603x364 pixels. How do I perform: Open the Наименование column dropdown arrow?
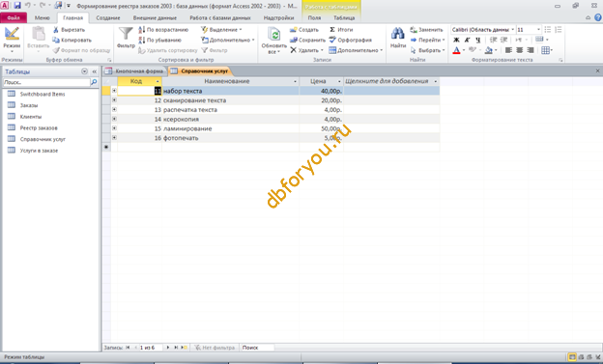click(x=295, y=81)
